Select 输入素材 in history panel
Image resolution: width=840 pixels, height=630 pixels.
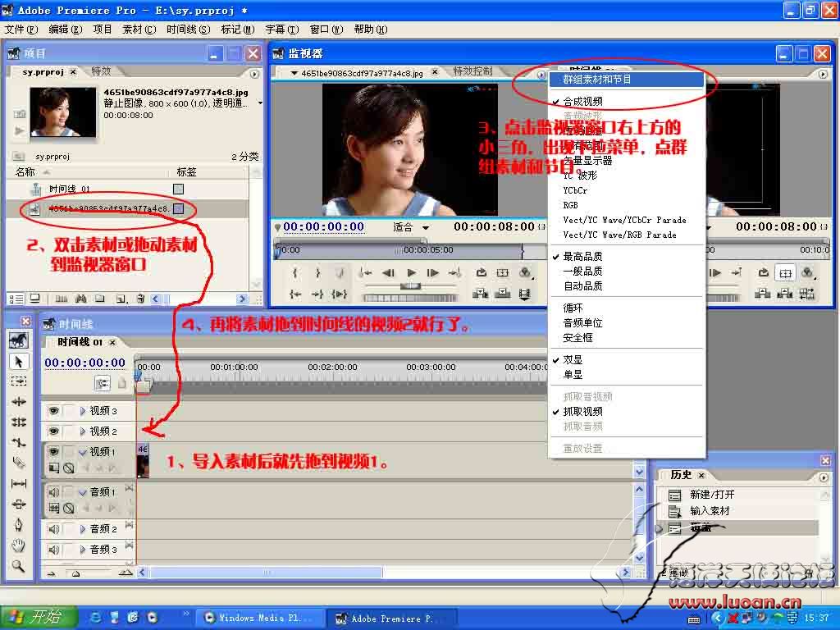710,511
